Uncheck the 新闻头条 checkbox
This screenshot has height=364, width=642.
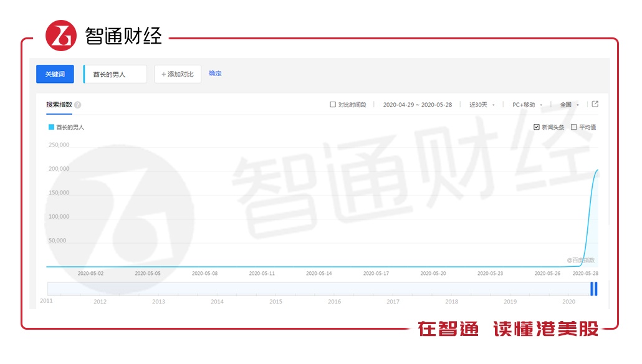[x=537, y=127]
